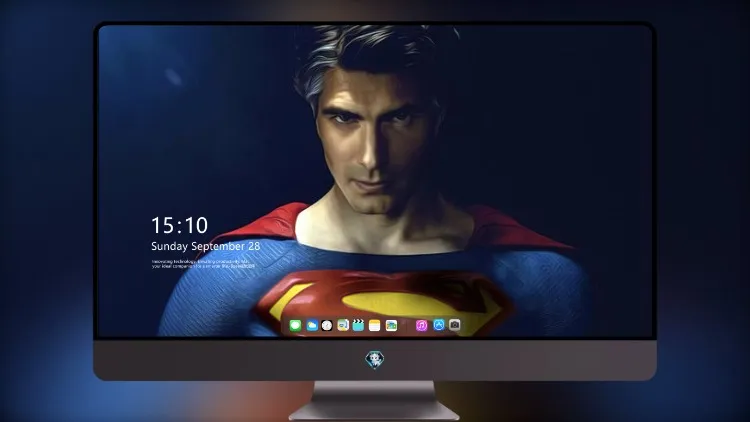Open the Maps app in dock
The width and height of the screenshot is (750, 422).
[342, 326]
